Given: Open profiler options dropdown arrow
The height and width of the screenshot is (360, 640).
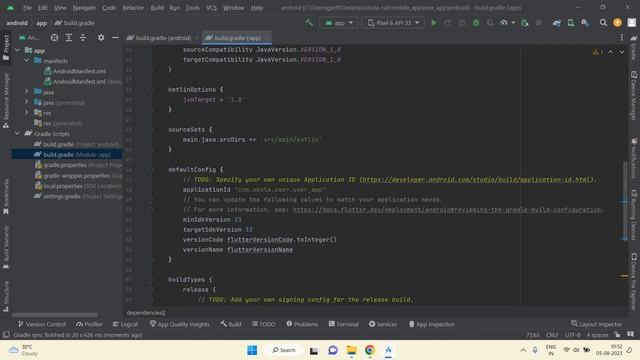Looking at the screenshot, I should (513, 23).
